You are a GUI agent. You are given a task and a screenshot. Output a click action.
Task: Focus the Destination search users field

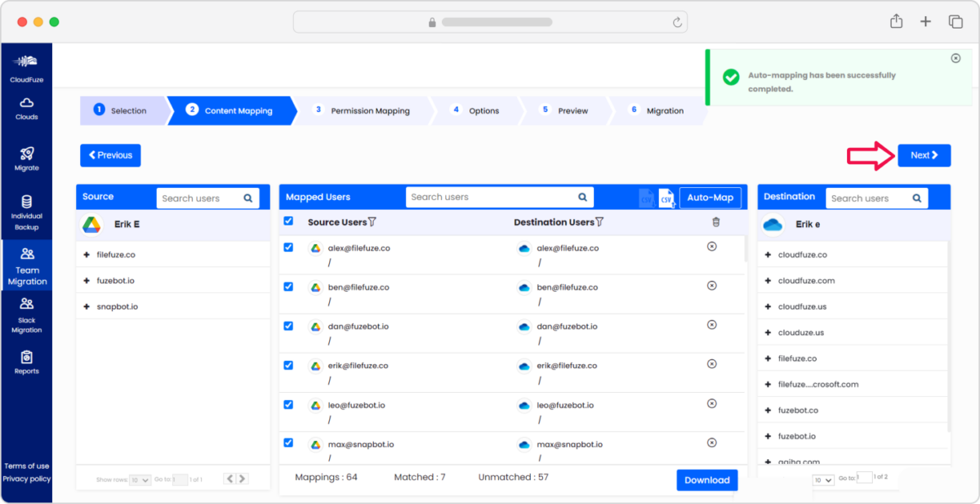point(876,198)
